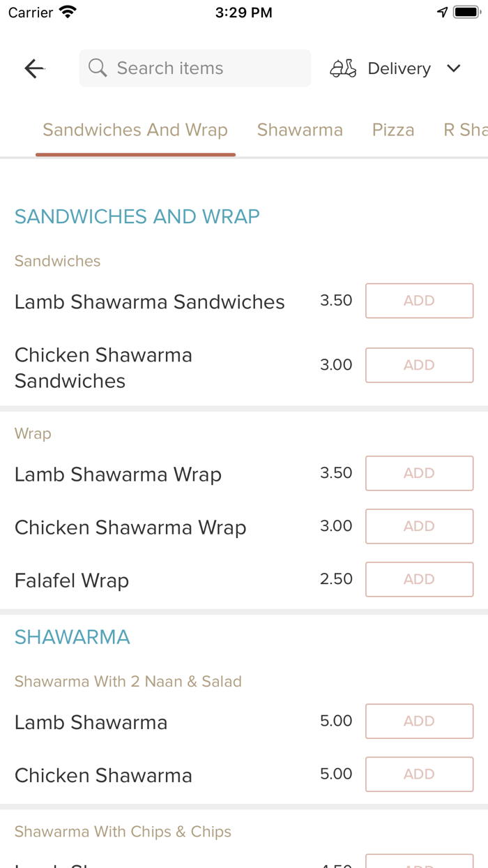Tap the location arrow status icon
The image size is (488, 868).
pos(442,11)
